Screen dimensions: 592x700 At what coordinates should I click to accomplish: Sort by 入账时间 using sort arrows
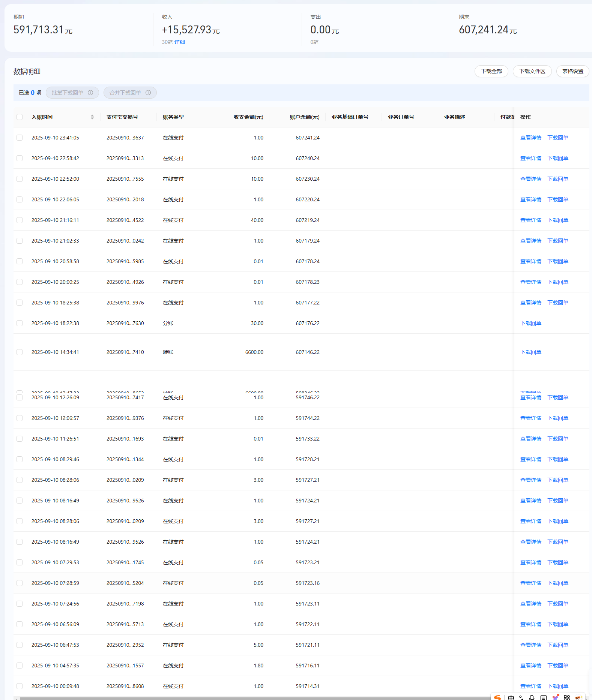(x=92, y=117)
